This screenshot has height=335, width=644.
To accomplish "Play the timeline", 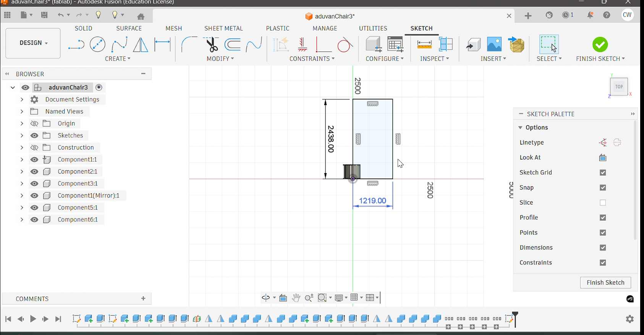I will pos(33,319).
